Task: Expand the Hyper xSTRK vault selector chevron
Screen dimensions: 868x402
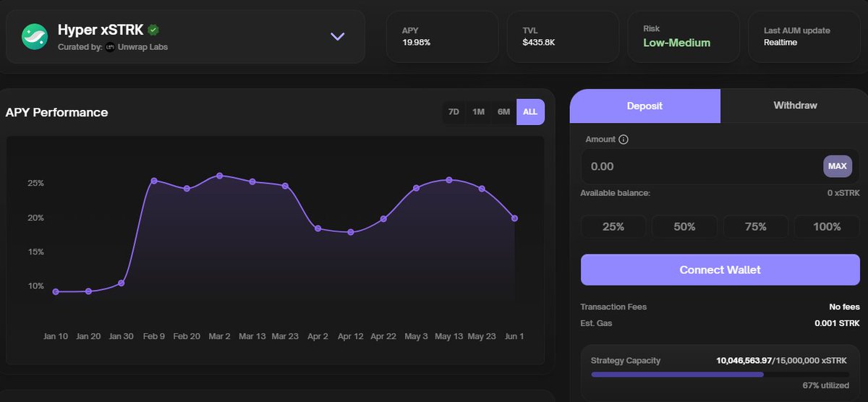Action: pos(338,36)
